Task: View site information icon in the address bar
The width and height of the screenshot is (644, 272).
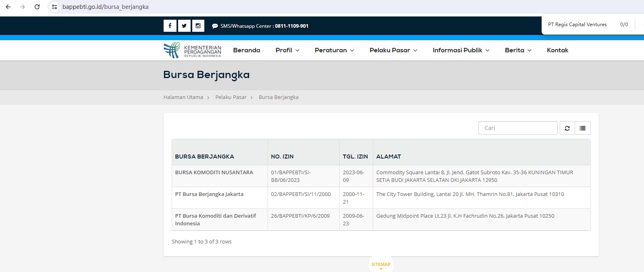Action: tap(54, 7)
